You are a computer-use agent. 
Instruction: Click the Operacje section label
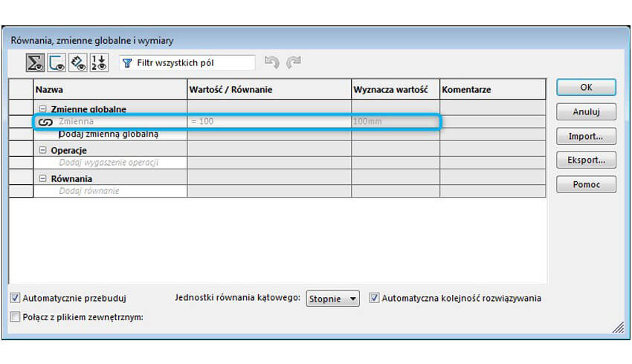coord(68,150)
